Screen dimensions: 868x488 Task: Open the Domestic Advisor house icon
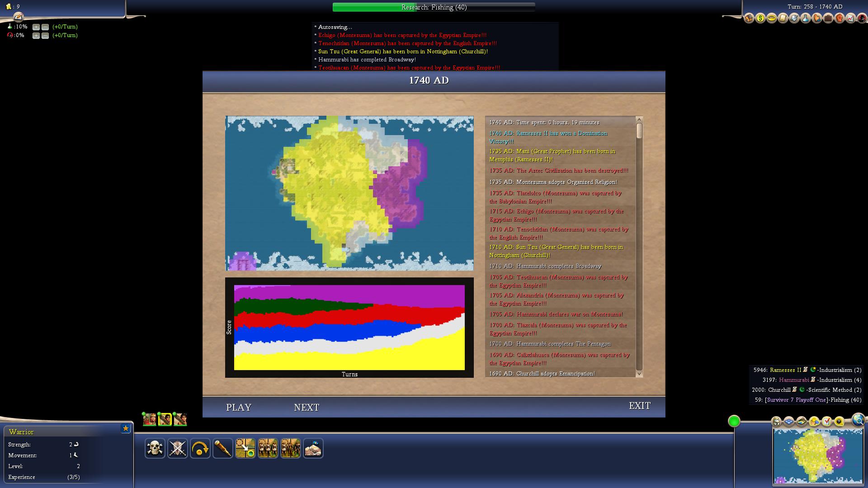coord(749,19)
